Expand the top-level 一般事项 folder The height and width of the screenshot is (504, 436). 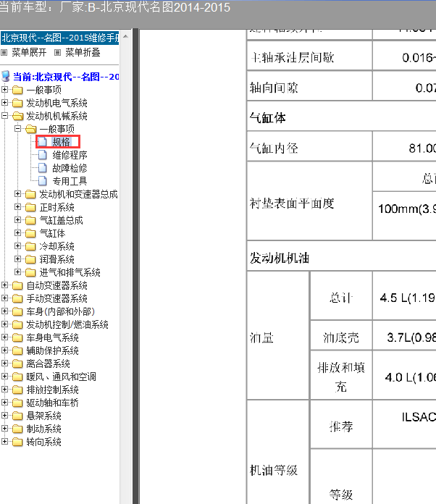(4, 90)
